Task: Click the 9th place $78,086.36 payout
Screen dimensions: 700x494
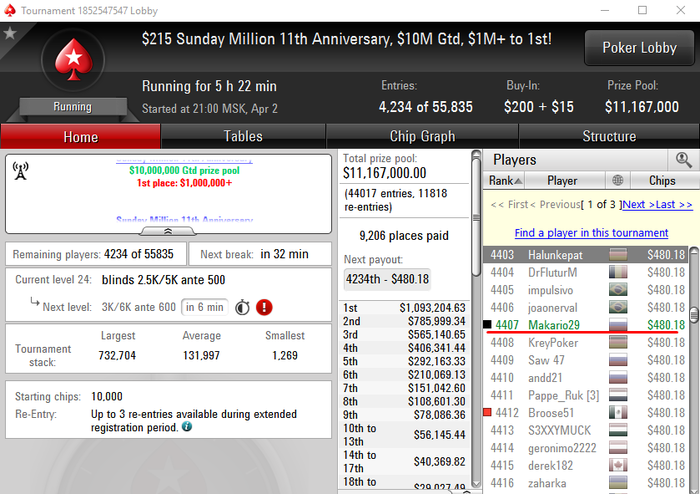Action: coord(404,415)
